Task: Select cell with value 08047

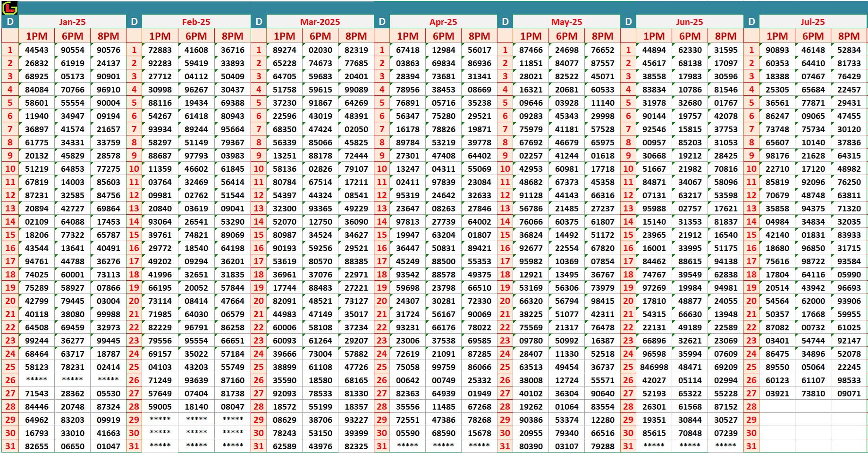Action: click(x=233, y=407)
